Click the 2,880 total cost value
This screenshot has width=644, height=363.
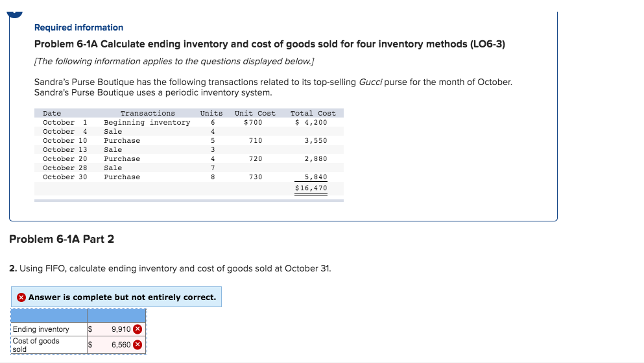tap(316, 158)
